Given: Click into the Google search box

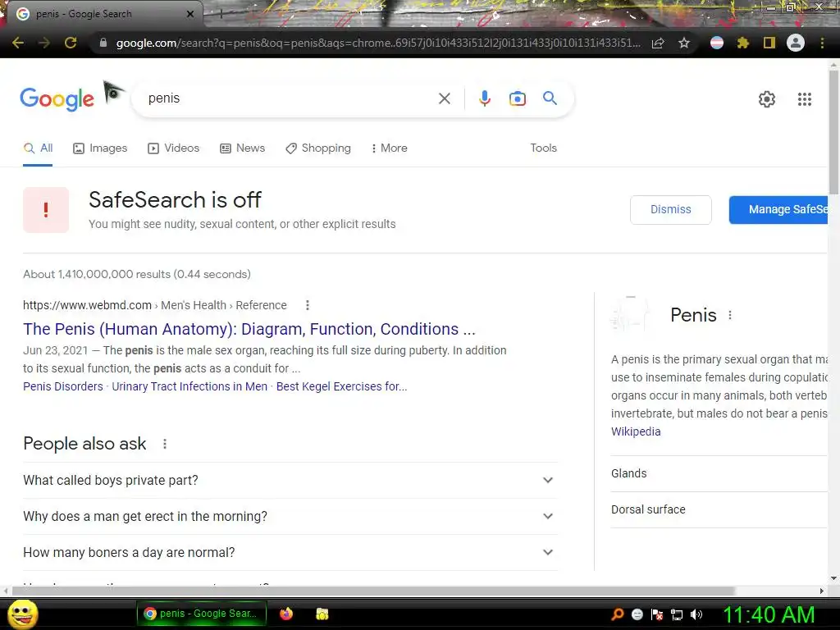Looking at the screenshot, I should [x=290, y=98].
